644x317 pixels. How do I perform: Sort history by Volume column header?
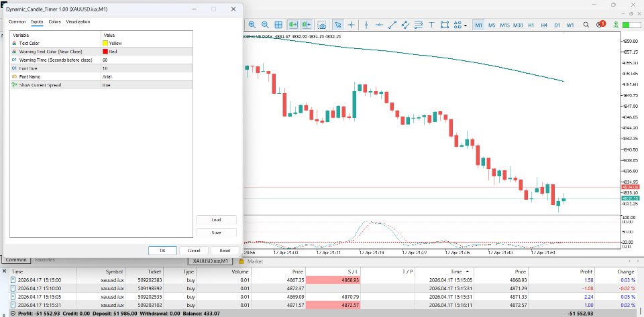[240, 271]
